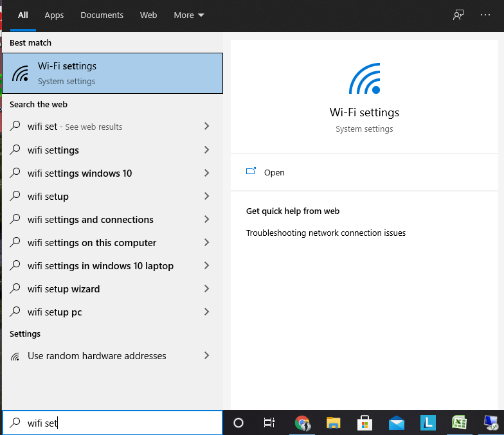Expand arrow for 'wifi set' web results
The width and height of the screenshot is (504, 435).
pyautogui.click(x=207, y=126)
